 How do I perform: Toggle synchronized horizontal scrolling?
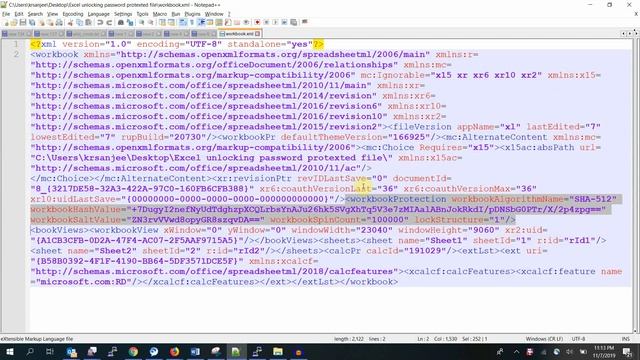171,22
